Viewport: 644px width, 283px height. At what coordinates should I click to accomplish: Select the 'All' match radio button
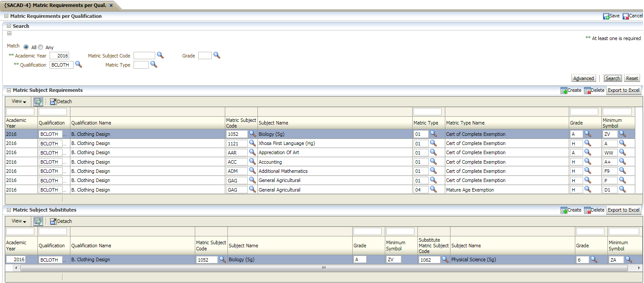[27, 47]
